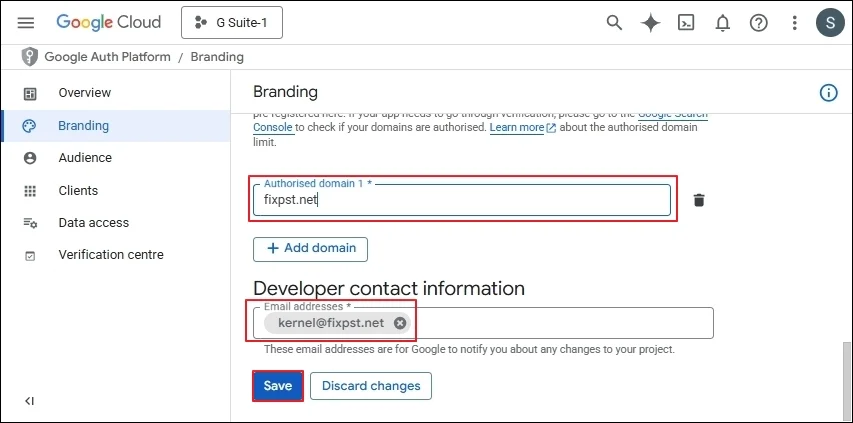The image size is (853, 423).
Task: Click the Authorised domain 1 field
Action: point(461,200)
